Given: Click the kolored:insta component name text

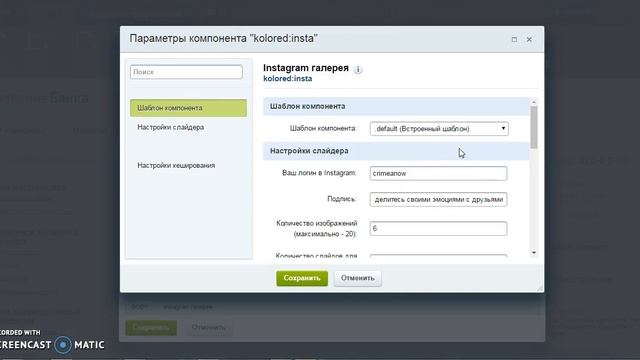Looking at the screenshot, I should 288,79.
